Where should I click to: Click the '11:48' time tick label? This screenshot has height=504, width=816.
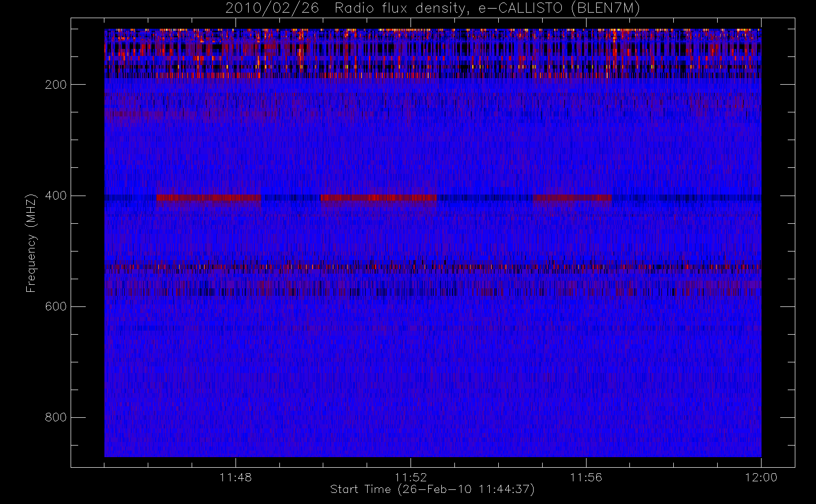click(x=236, y=477)
